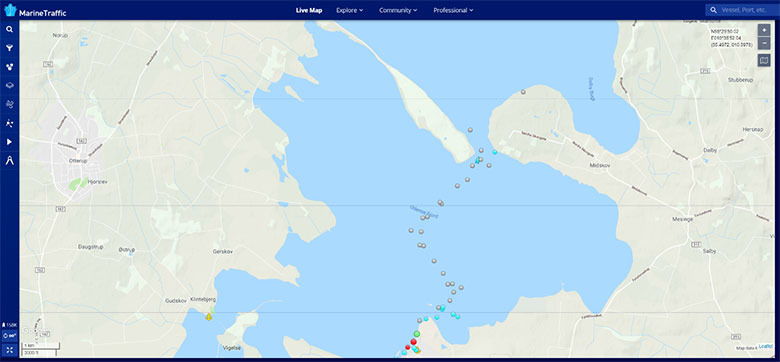Screen dimensions: 780x362
Task: Click the magnifier icon in top search box
Action: click(714, 10)
